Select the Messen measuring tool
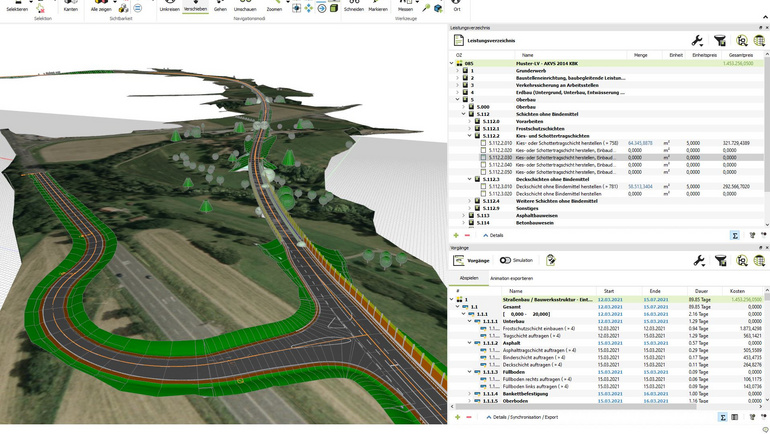 coord(405,6)
